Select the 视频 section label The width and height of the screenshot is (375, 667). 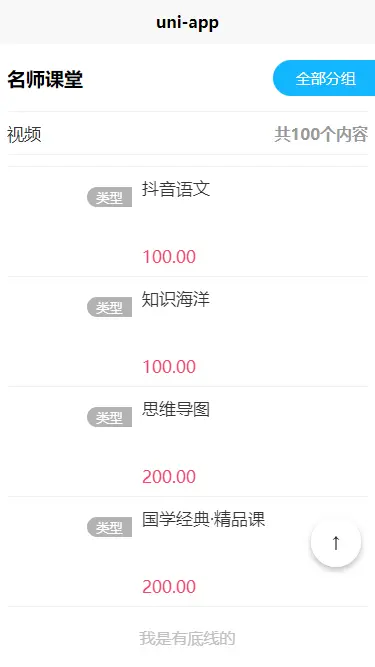point(24,135)
